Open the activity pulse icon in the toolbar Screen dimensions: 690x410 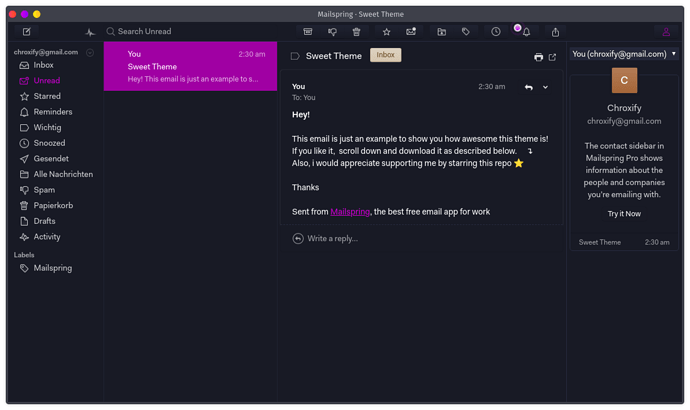coord(90,32)
